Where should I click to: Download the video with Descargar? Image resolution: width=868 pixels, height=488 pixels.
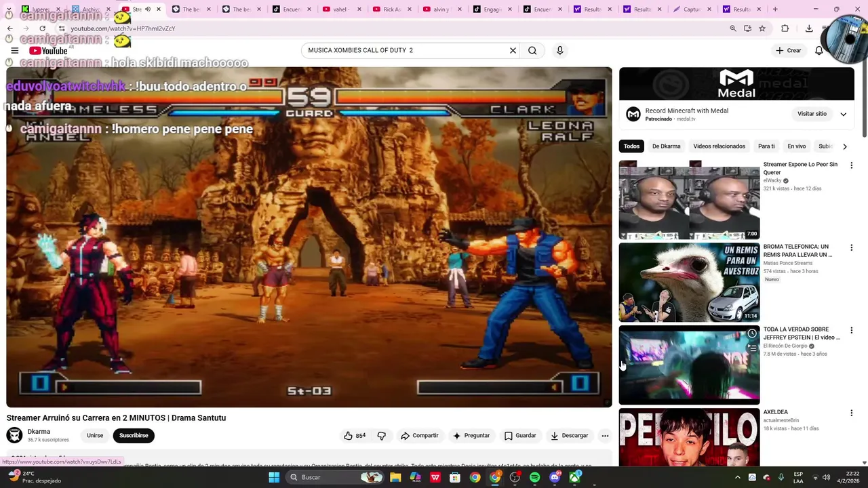(x=570, y=436)
